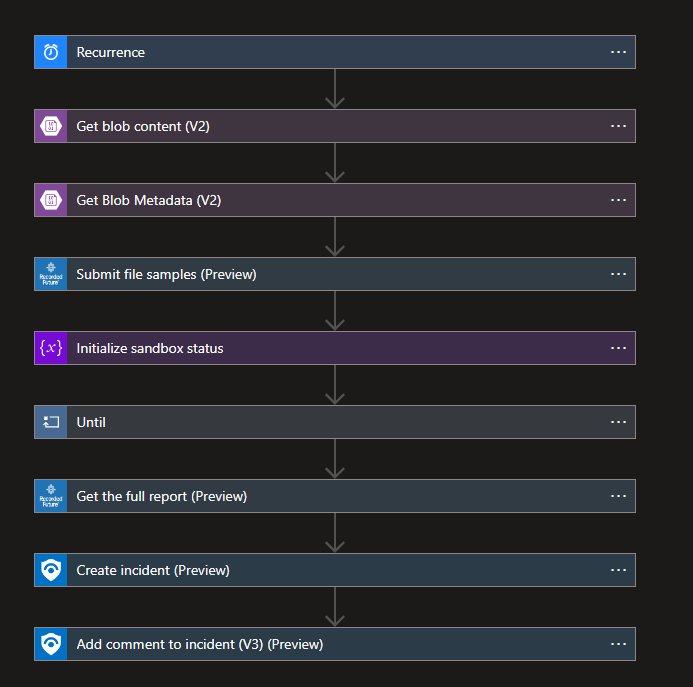Click the arrow between Until and Get the full report
Image resolution: width=693 pixels, height=687 pixels.
335,459
